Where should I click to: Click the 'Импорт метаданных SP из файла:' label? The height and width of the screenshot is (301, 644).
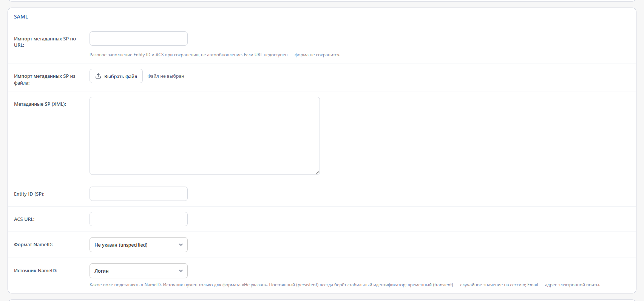(x=45, y=79)
